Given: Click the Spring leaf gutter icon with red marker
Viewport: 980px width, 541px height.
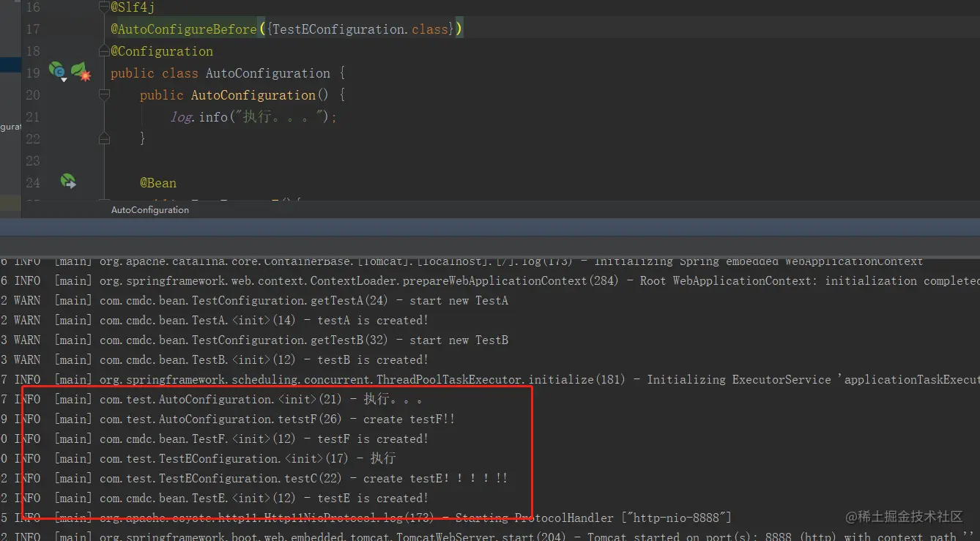Looking at the screenshot, I should click(x=81, y=71).
